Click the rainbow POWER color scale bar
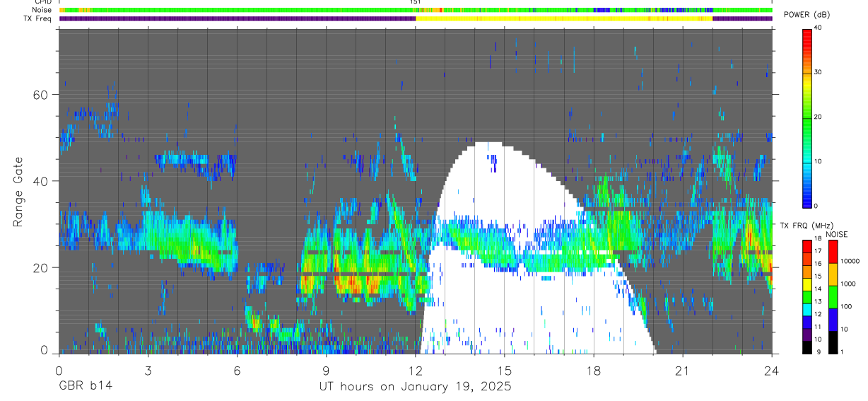The height and width of the screenshot is (401, 868). pyautogui.click(x=807, y=117)
